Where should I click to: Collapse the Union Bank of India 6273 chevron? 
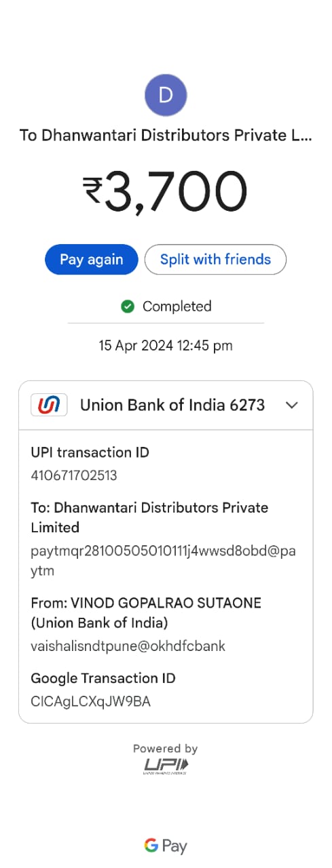pyautogui.click(x=292, y=405)
